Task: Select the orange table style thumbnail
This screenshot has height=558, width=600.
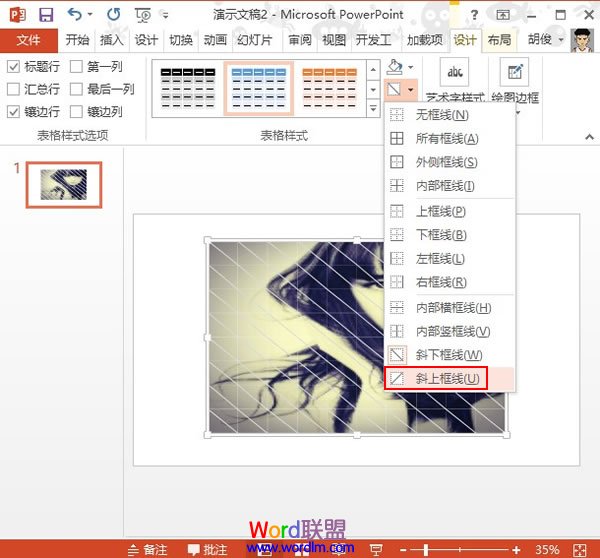Action: pyautogui.click(x=329, y=88)
